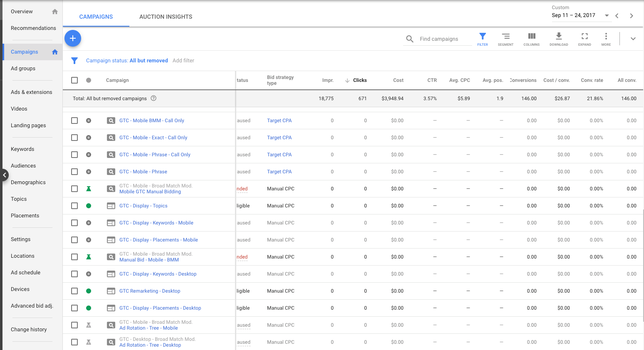Open Landing pages in the sidebar

tap(28, 126)
